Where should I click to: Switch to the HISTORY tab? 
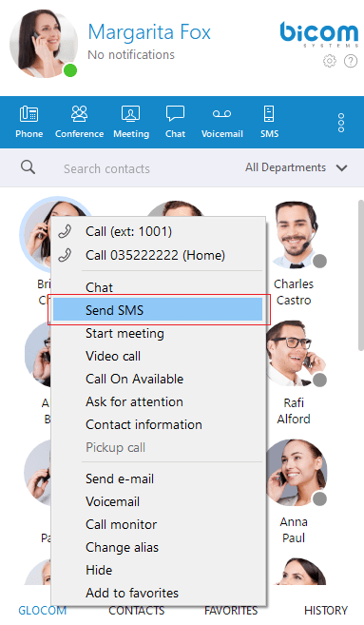coord(326,610)
